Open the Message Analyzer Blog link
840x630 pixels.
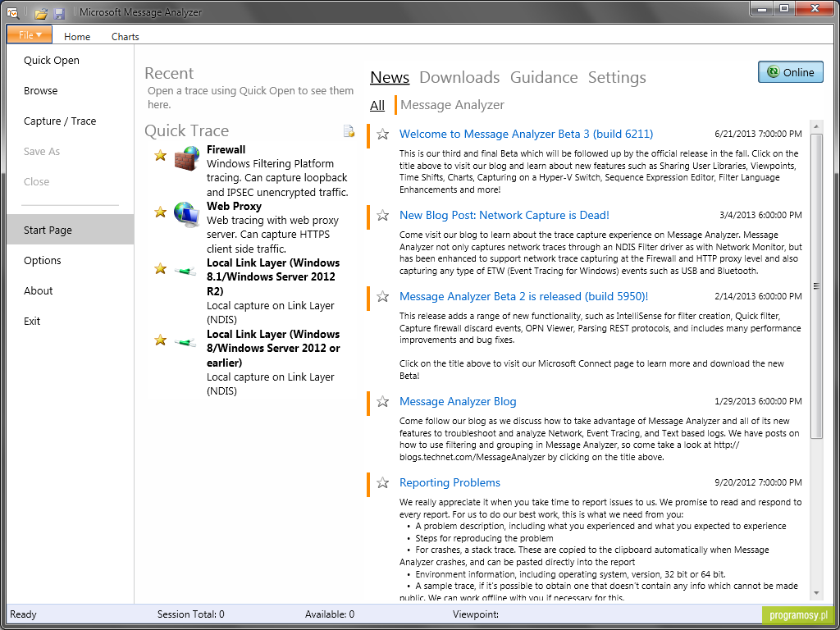point(458,401)
